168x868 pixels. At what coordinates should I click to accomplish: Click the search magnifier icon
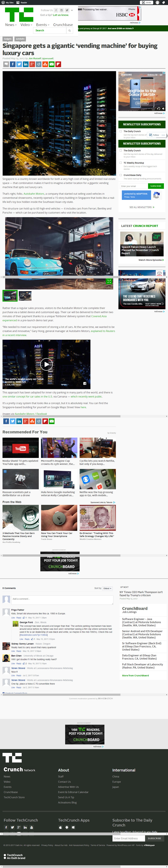[70, 30]
